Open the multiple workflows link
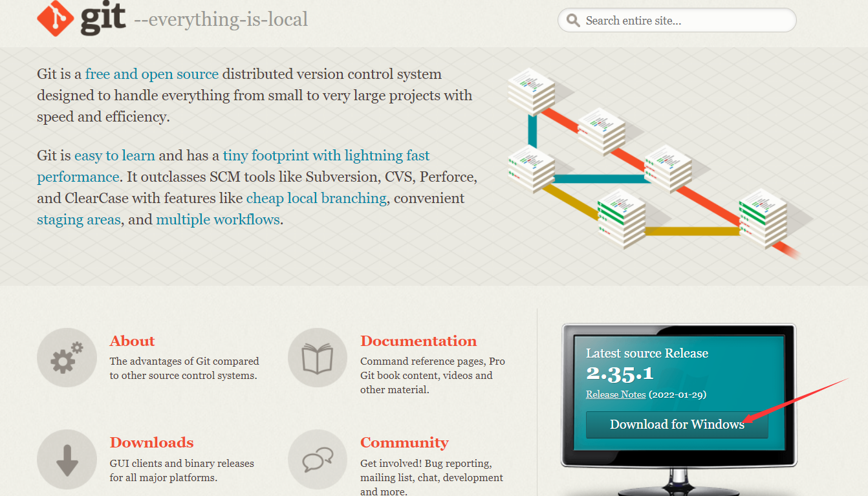Screen dimensions: 868x496 coord(218,219)
